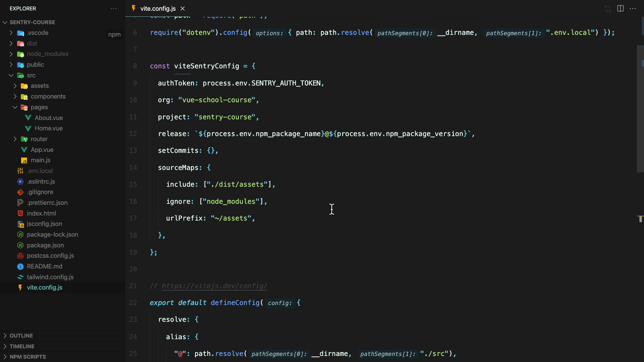This screenshot has width=644, height=362.
Task: Expand the public folder chevron
Action: click(11, 65)
